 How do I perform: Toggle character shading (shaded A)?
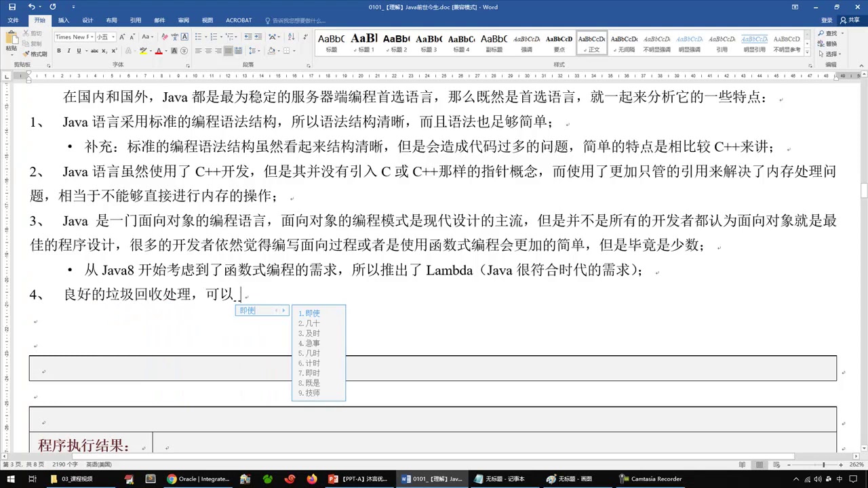pos(174,51)
